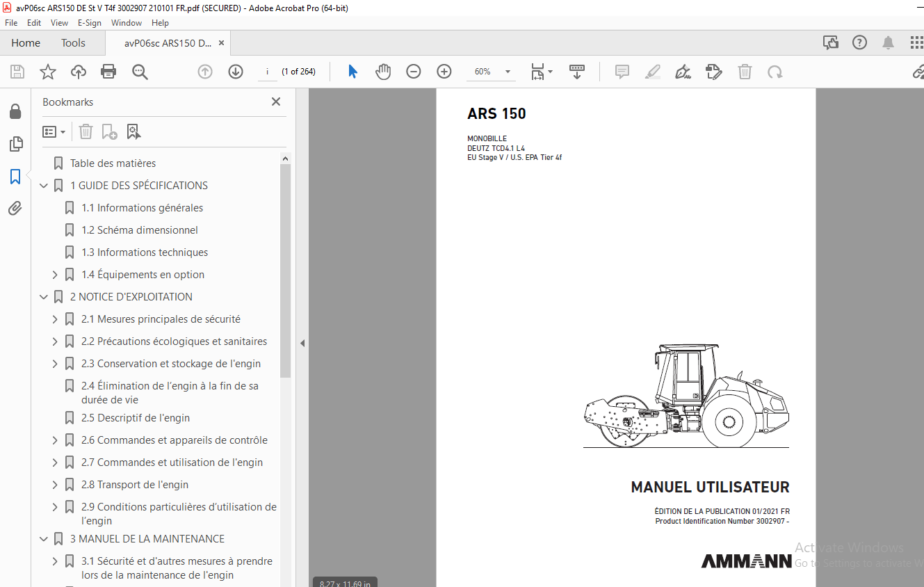924x587 pixels.
Task: Open the apps grid icon
Action: tap(916, 42)
